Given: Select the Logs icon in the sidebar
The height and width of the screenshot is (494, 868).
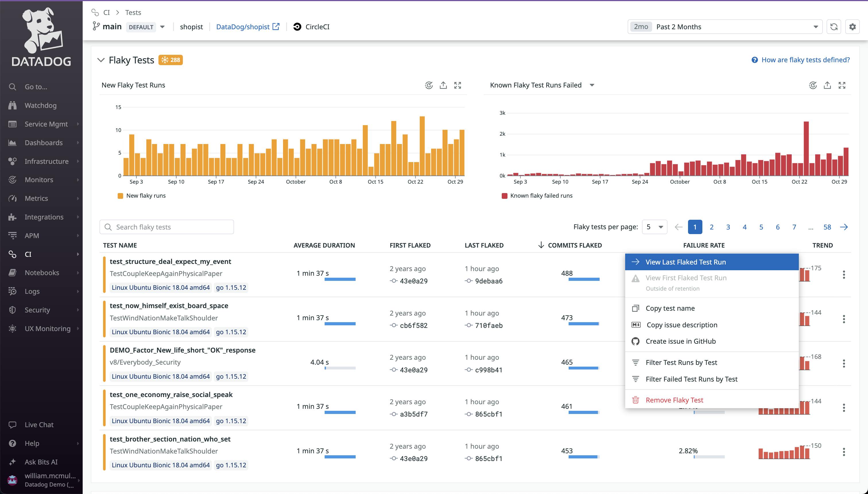Looking at the screenshot, I should pos(12,291).
